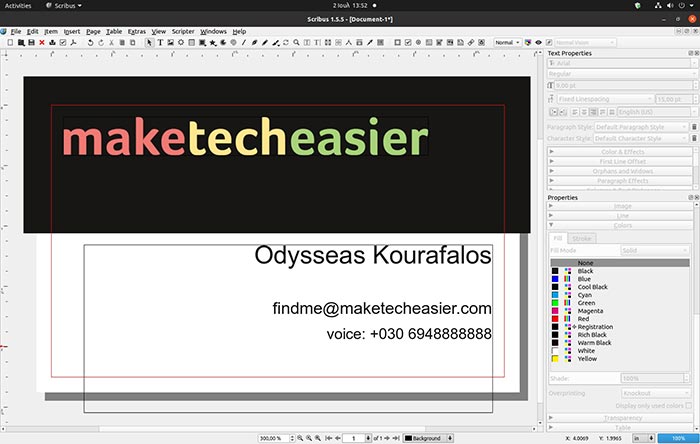Open the Fixed Linespacing dropdown

pos(605,99)
